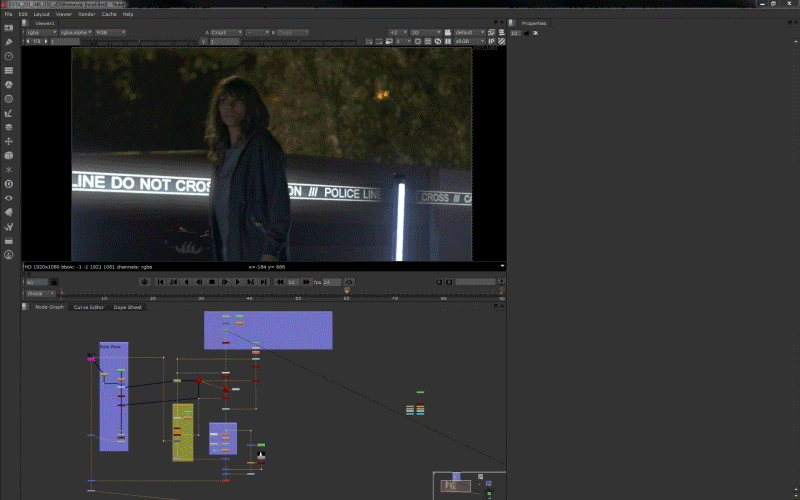
Task: Jump to last frame of playback
Action: tap(264, 282)
